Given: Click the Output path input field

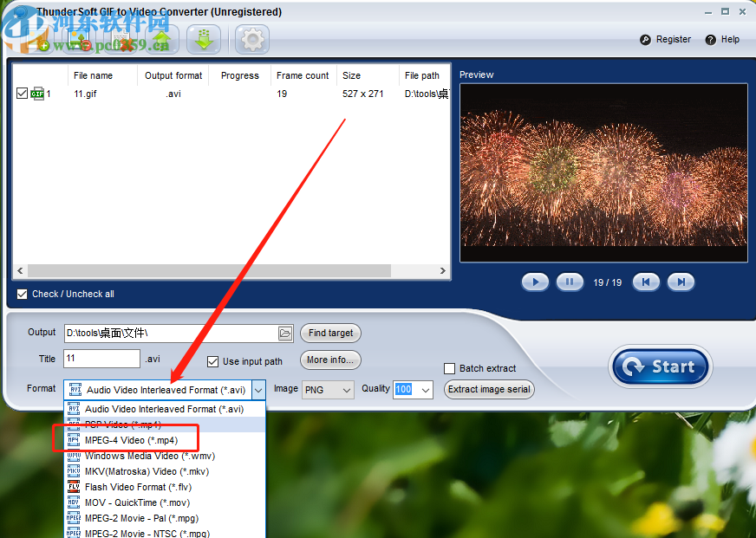Looking at the screenshot, I should 171,333.
